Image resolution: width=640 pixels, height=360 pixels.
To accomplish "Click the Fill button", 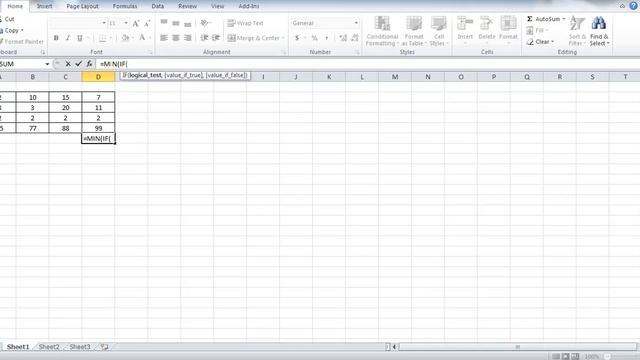I will click(536, 31).
